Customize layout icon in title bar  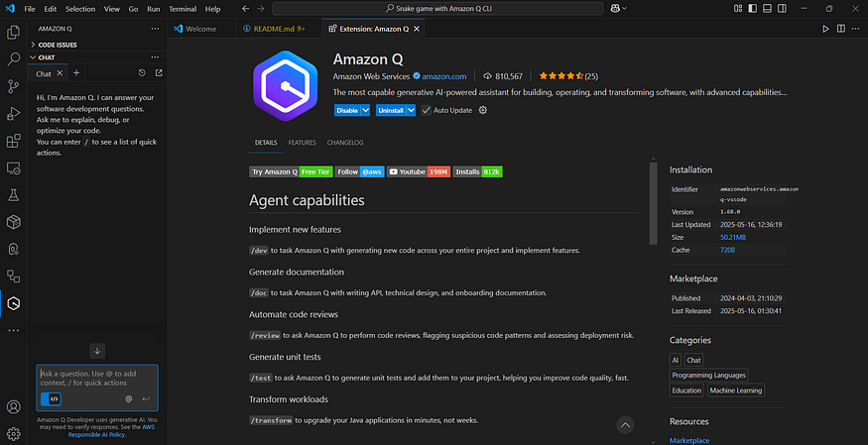[738, 8]
